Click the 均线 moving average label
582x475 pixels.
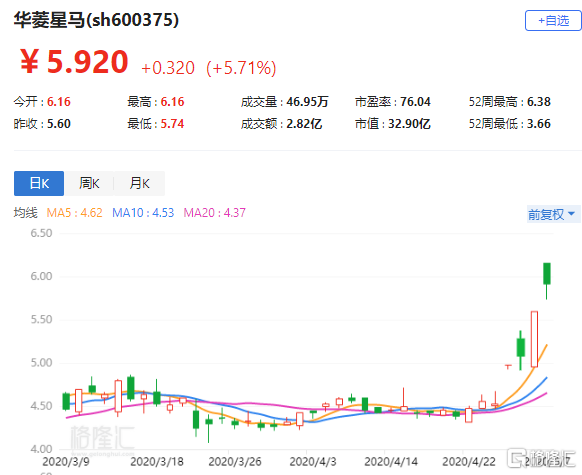[26, 213]
